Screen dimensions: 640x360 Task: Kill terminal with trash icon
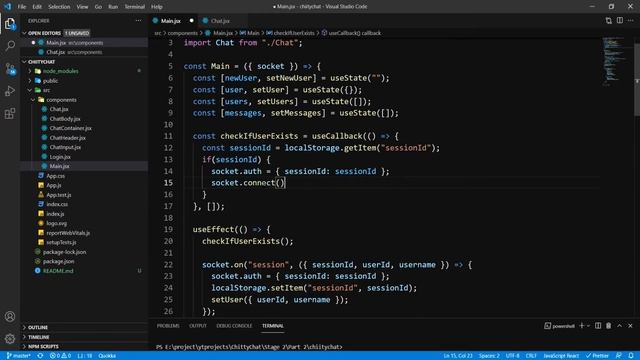pyautogui.click(x=609, y=326)
